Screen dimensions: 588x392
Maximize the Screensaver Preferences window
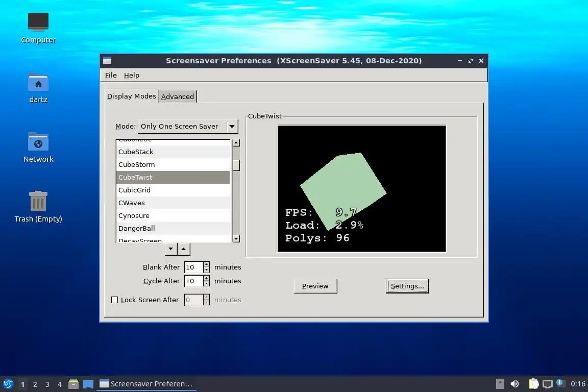pos(471,61)
